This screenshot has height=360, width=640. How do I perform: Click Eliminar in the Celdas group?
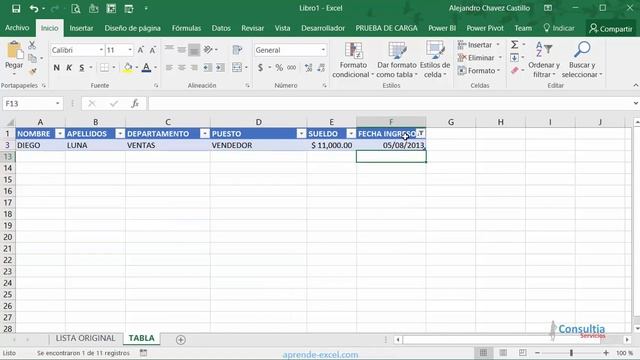click(x=480, y=58)
